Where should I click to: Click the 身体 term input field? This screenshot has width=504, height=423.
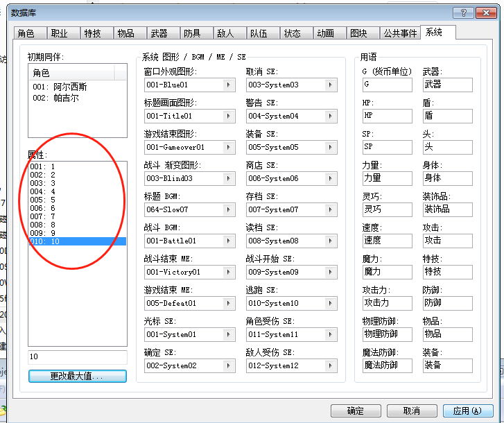pos(447,178)
